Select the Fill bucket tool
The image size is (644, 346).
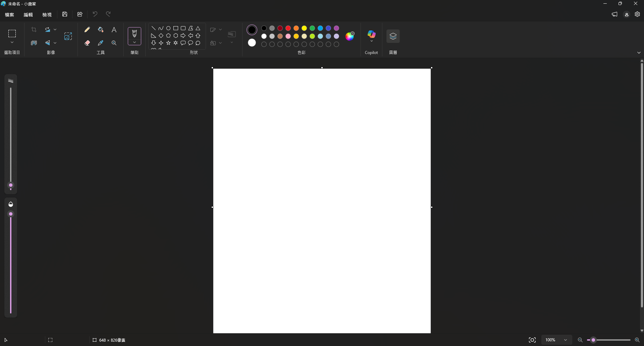pos(101,30)
